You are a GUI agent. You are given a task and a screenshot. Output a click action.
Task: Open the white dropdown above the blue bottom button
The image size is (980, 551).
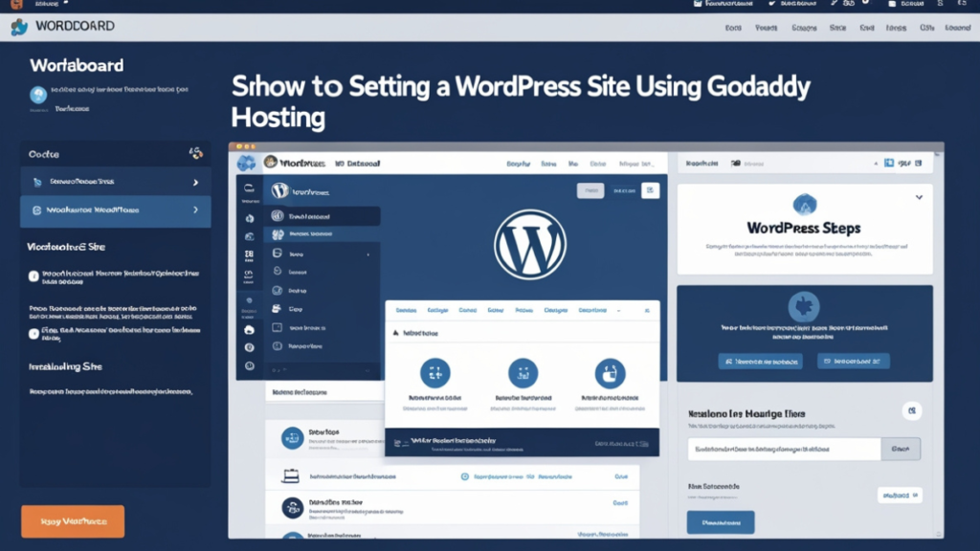(900, 496)
